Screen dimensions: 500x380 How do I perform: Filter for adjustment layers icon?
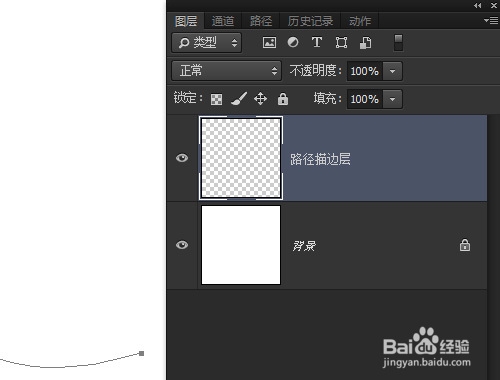(x=293, y=43)
